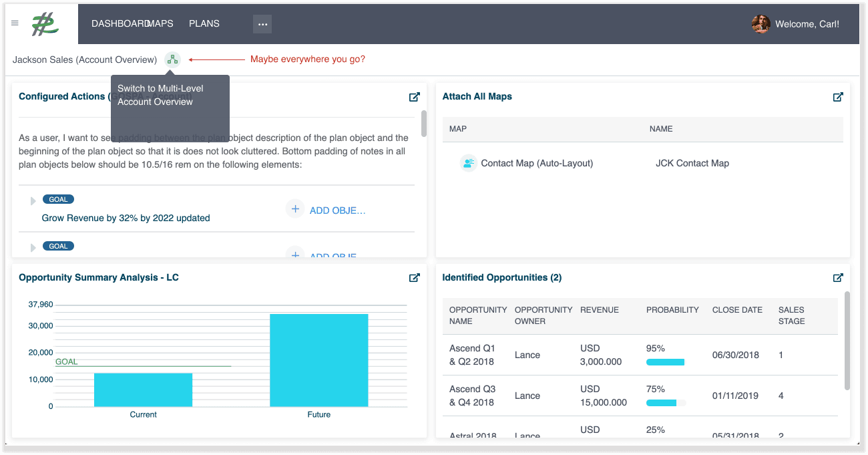Open the Ascend Q1 & Q2 2018 opportunity
This screenshot has width=868, height=455.
(x=472, y=355)
